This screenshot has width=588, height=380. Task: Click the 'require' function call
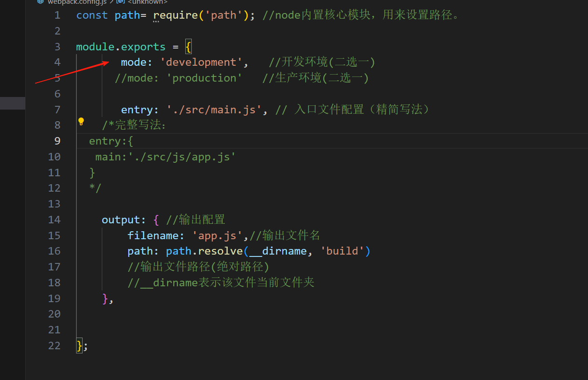pos(175,15)
